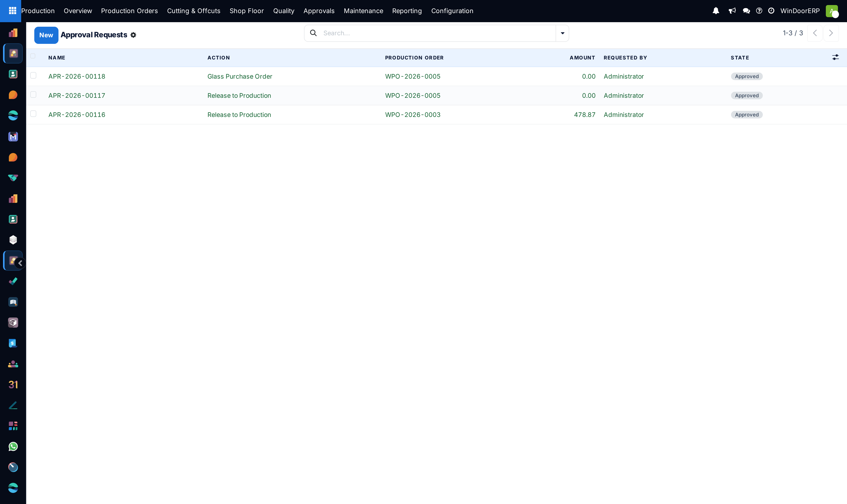Open the Maintenance menu

pos(363,11)
